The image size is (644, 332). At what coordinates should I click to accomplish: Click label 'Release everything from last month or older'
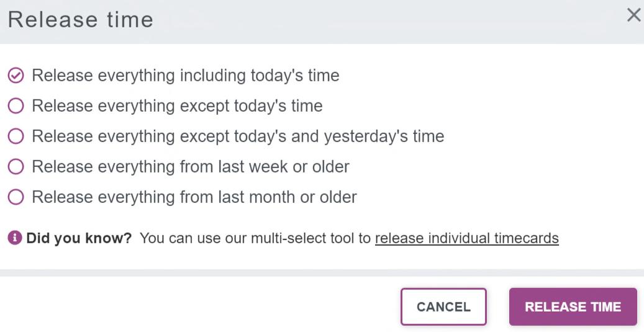coord(194,197)
